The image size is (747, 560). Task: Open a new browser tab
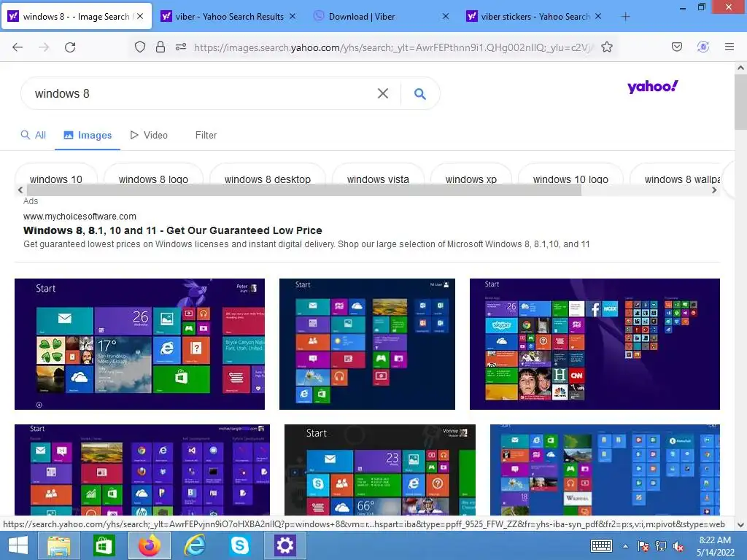(x=625, y=17)
